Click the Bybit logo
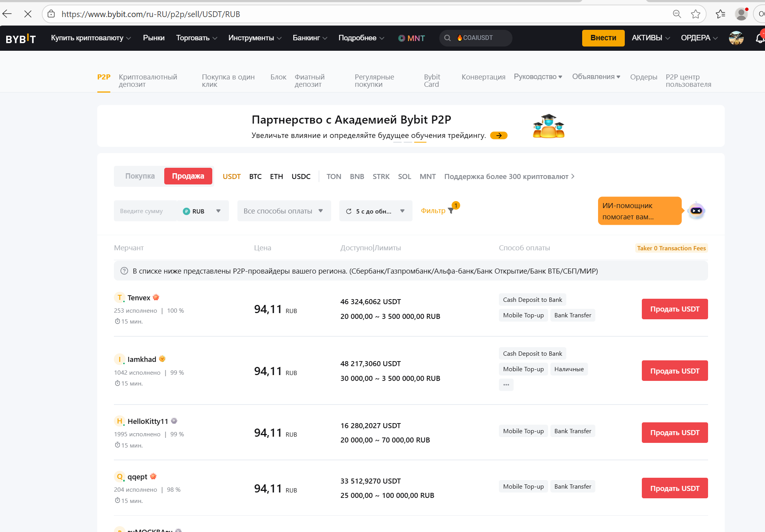This screenshot has height=532, width=765. coord(21,38)
